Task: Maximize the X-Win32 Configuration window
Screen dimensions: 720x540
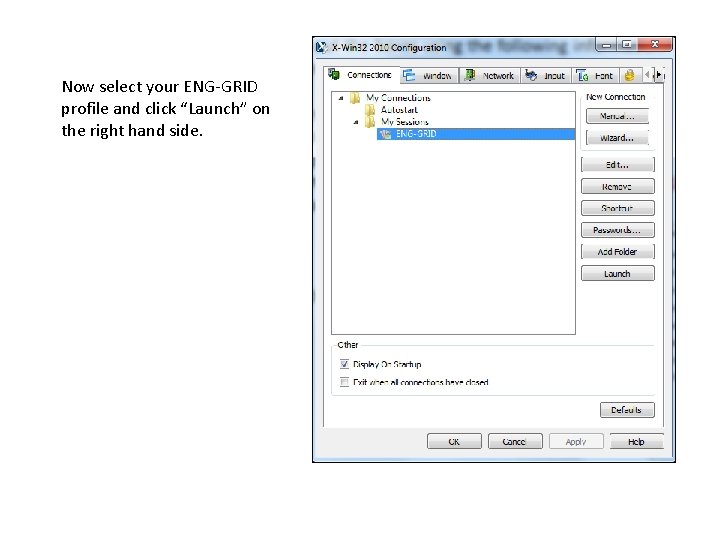Action: tap(627, 45)
